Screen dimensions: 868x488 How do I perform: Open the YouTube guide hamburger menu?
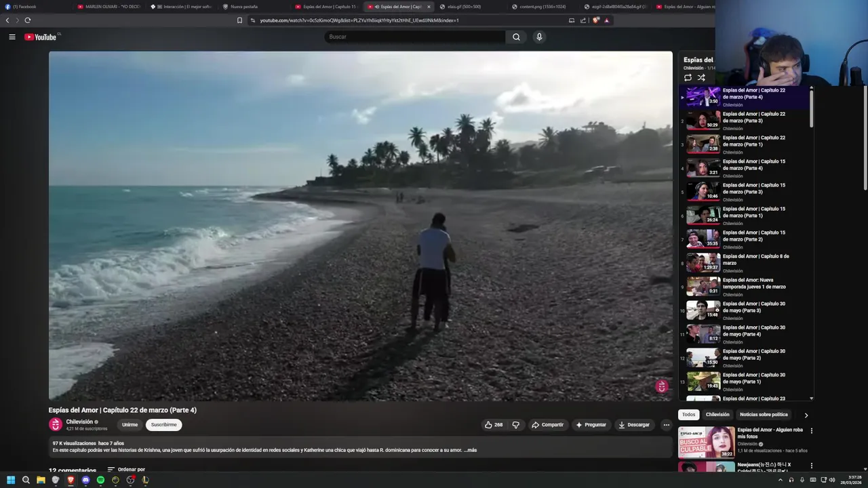12,37
